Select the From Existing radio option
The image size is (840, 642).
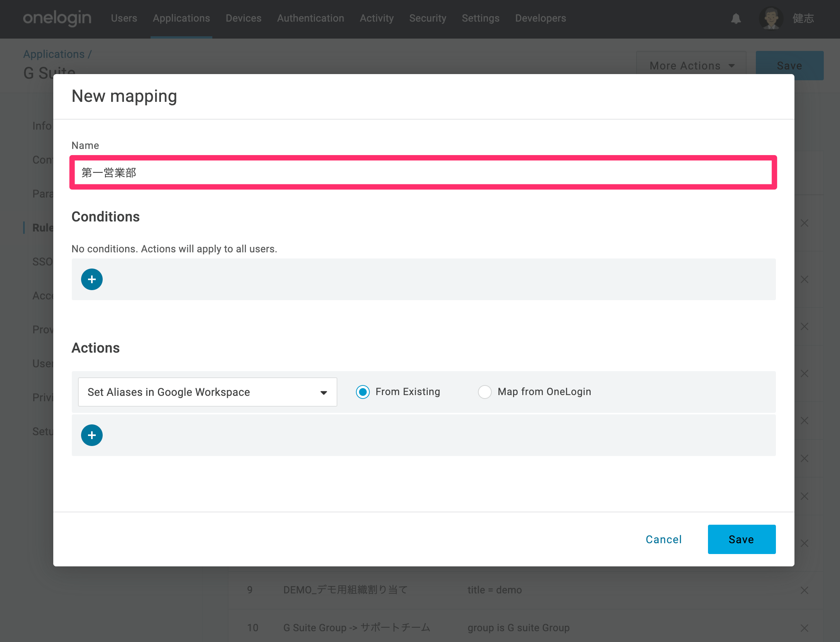363,392
